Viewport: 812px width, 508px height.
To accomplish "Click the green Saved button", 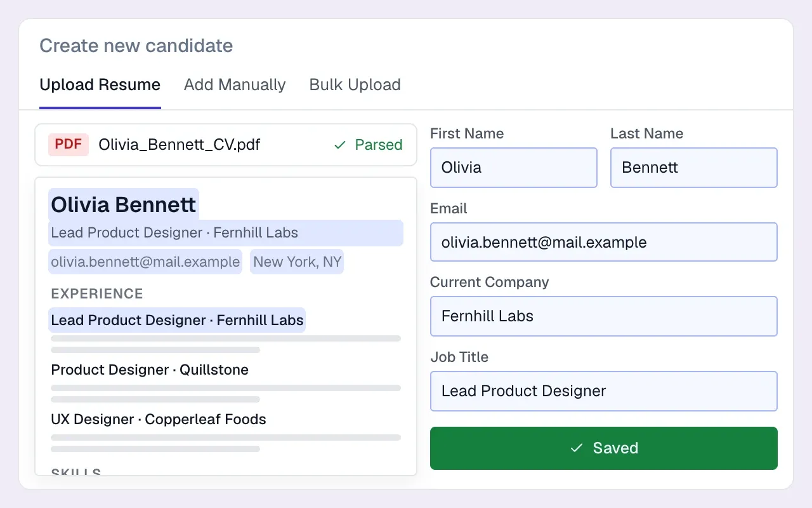I will point(604,448).
